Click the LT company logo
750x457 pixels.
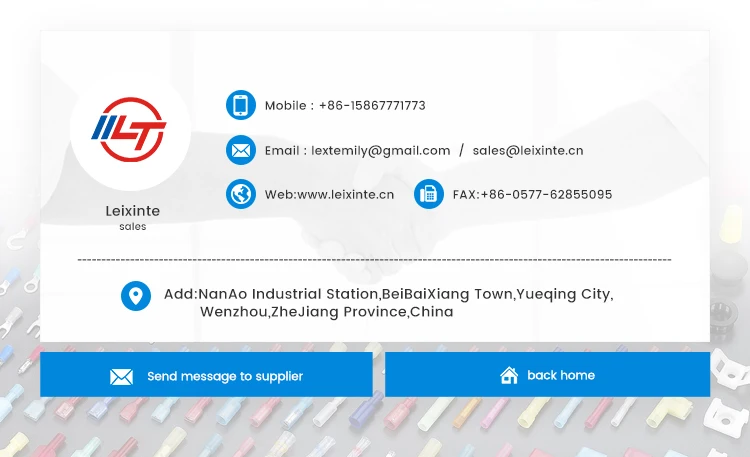[x=129, y=130]
